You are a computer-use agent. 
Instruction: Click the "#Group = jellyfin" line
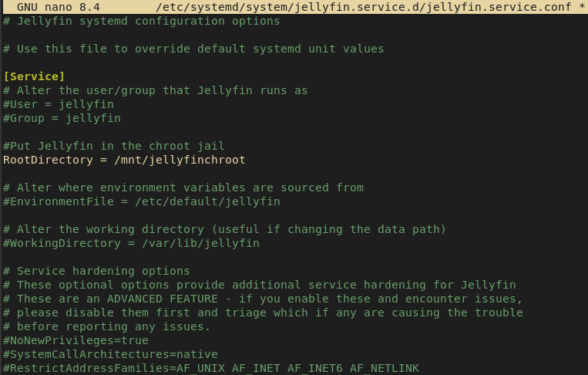click(x=62, y=118)
